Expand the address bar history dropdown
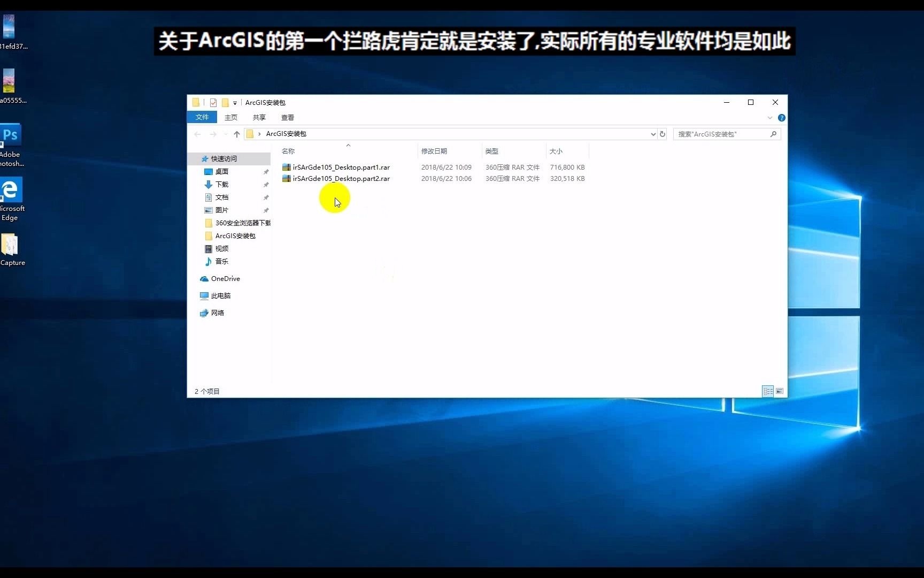This screenshot has width=924, height=578. coord(653,134)
